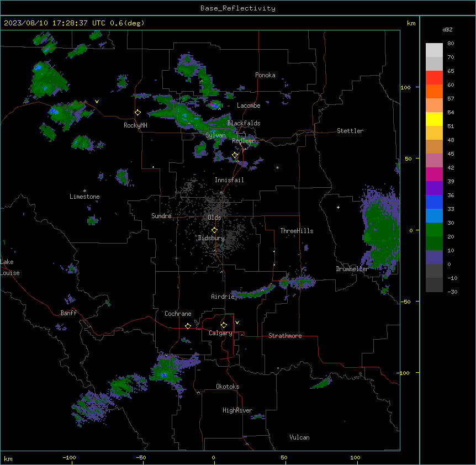This screenshot has width=476, height=465.
Task: Select the green 30 dBZ color swatch
Action: click(x=434, y=230)
